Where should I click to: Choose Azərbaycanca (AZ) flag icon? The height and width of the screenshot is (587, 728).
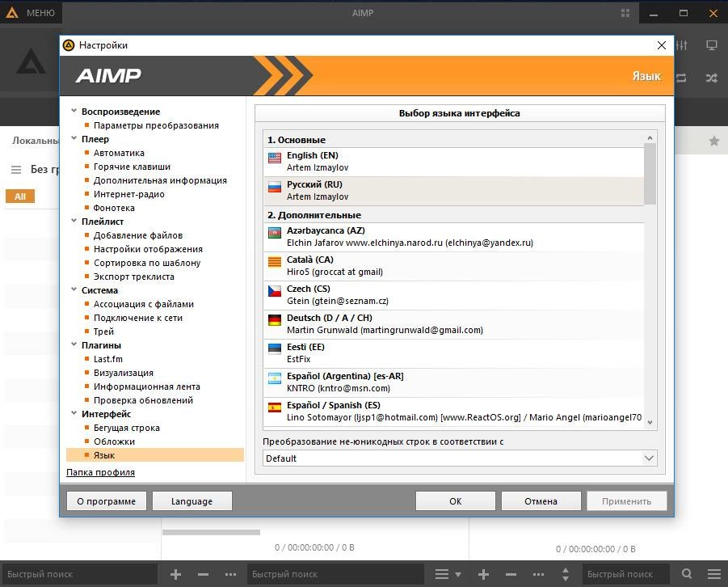(x=275, y=232)
